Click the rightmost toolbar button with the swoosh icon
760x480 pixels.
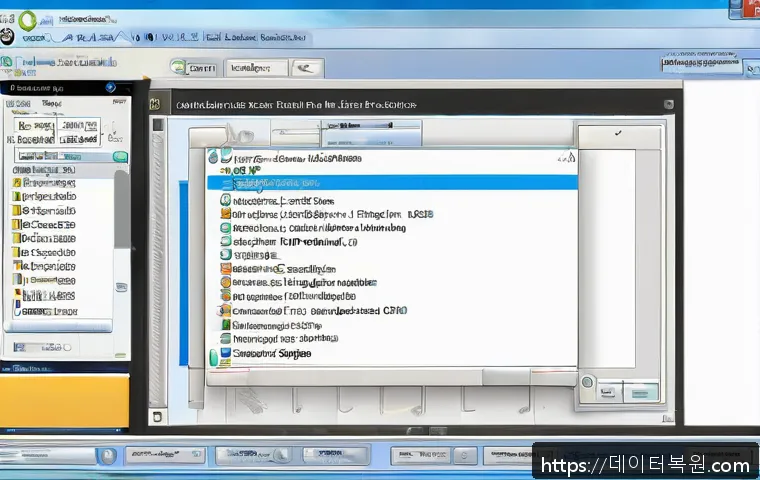(x=307, y=68)
